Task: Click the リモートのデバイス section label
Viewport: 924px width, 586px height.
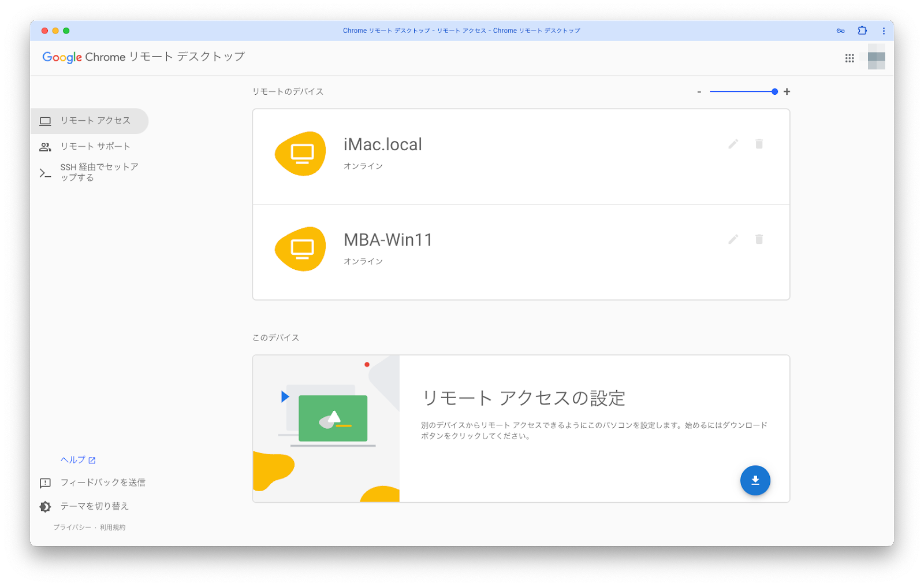Action: (x=288, y=92)
